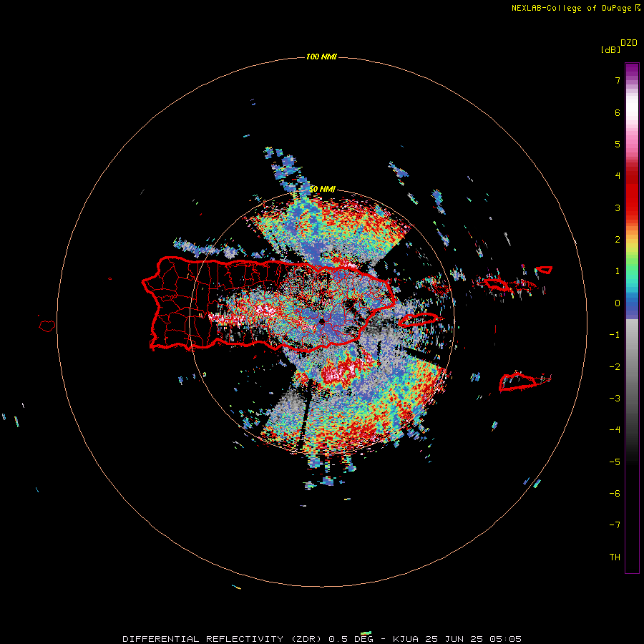The image size is (644, 644).
Task: Click the 7 value on color scale
Action: (618, 80)
